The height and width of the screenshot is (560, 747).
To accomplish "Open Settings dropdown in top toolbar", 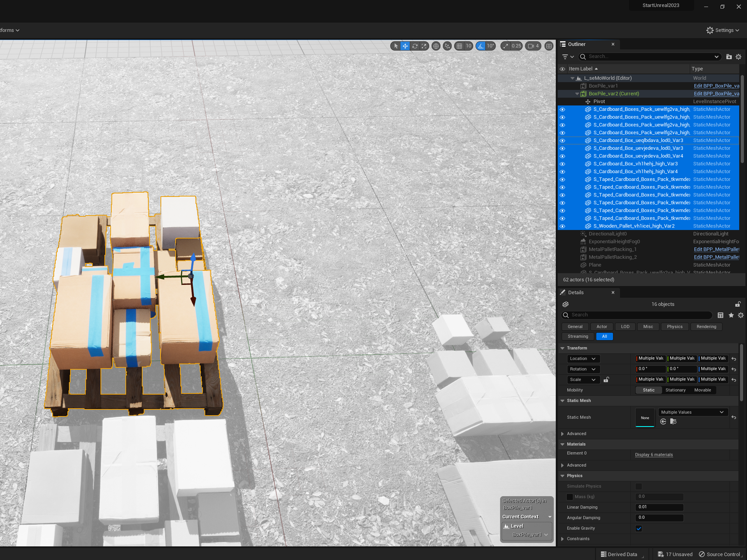I will 722,30.
